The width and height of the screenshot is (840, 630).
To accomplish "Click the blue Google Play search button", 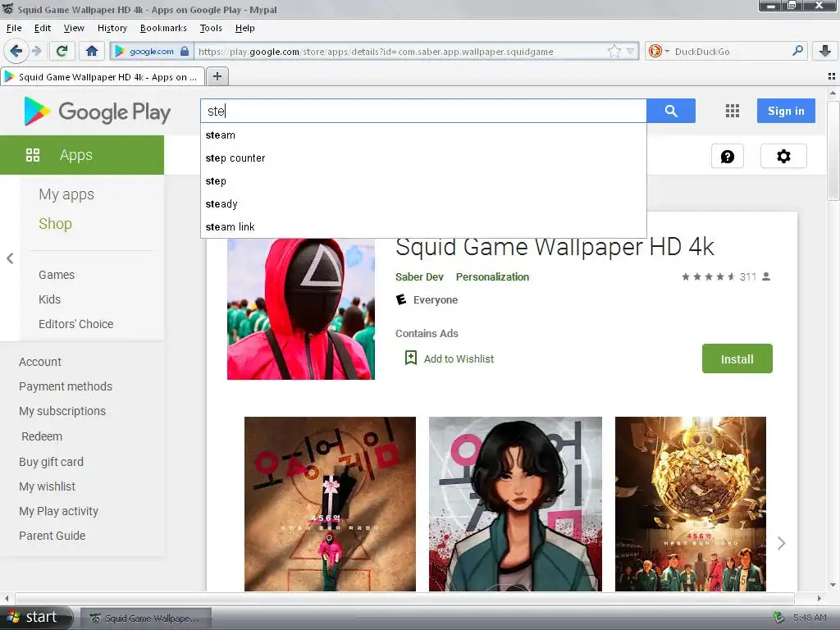I will coord(671,111).
